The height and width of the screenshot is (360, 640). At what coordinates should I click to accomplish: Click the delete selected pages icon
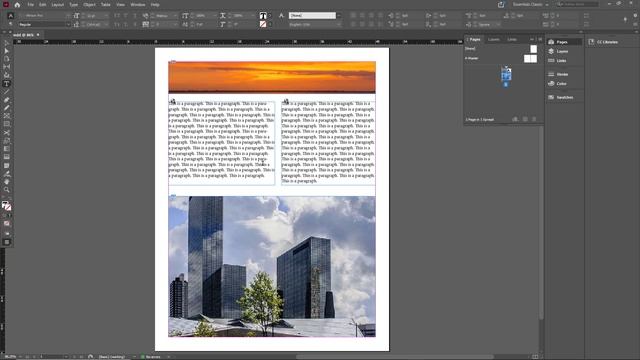534,120
